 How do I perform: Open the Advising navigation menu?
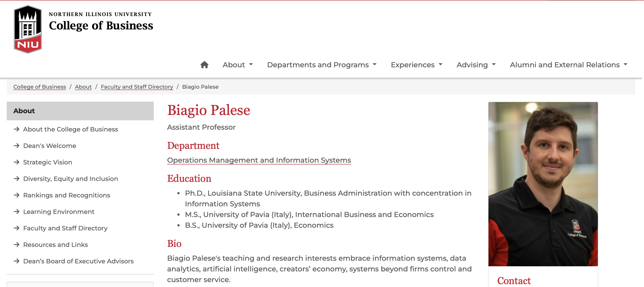476,65
